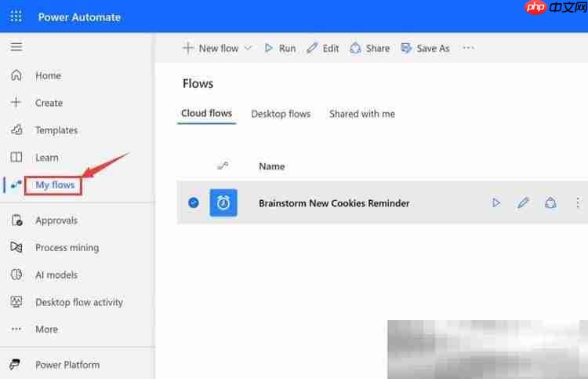The width and height of the screenshot is (588, 379).
Task: Open Learn in the sidebar
Action: coord(47,158)
